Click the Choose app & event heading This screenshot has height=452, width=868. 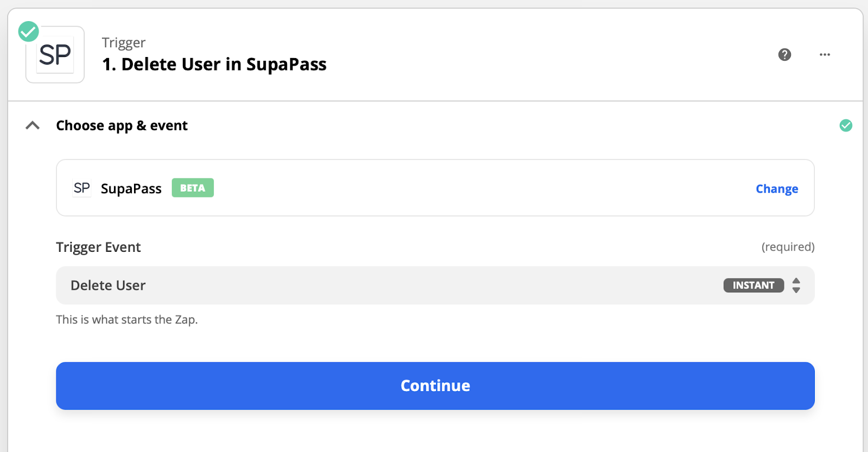point(122,125)
